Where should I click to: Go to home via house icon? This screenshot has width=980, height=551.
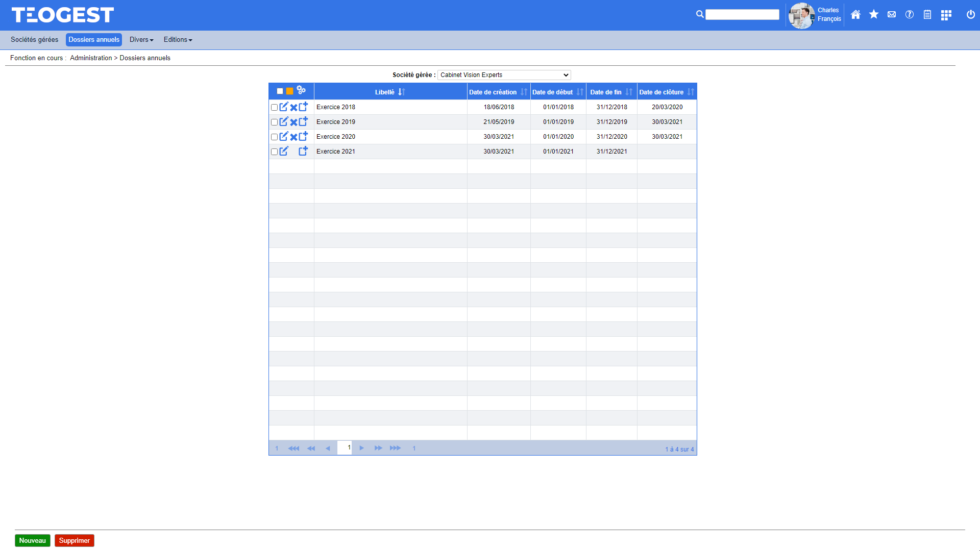(x=856, y=15)
